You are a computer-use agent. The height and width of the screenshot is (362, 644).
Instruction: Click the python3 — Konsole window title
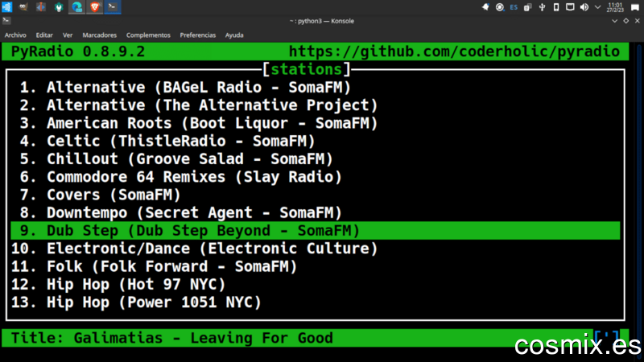[321, 21]
